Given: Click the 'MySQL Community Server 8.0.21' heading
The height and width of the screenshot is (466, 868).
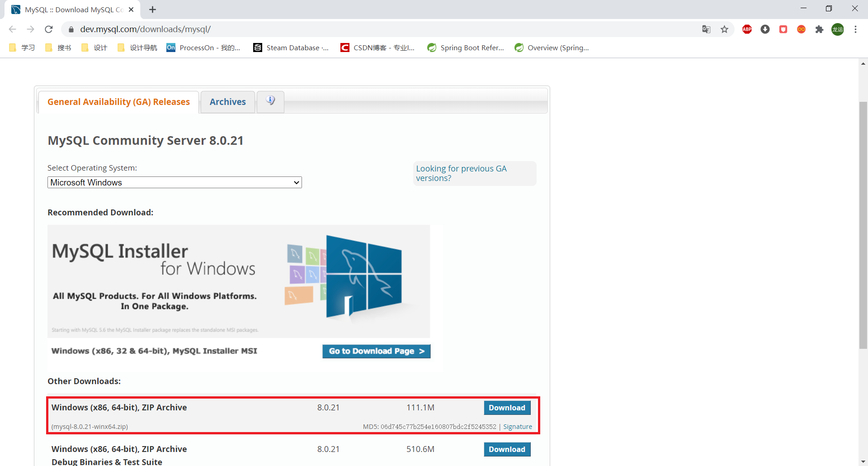Looking at the screenshot, I should click(146, 141).
